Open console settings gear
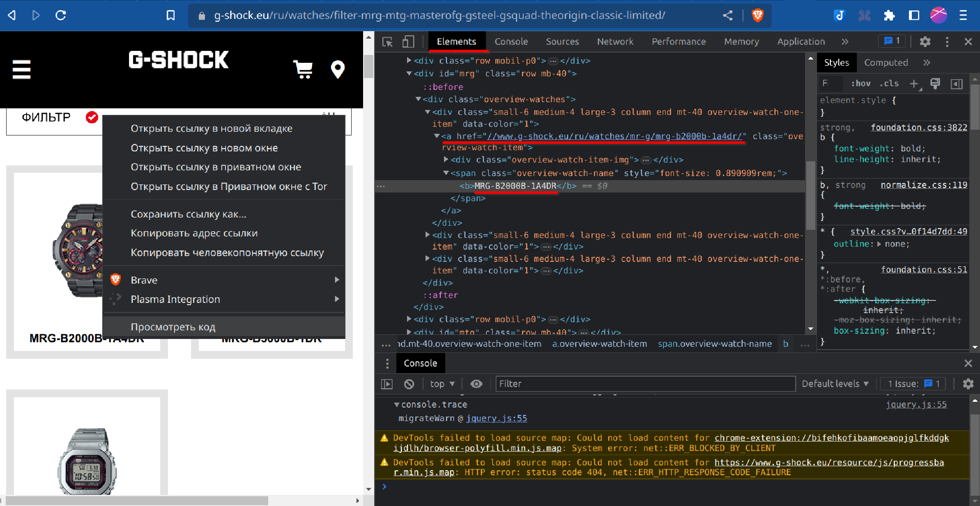The height and width of the screenshot is (506, 980). pyautogui.click(x=968, y=384)
